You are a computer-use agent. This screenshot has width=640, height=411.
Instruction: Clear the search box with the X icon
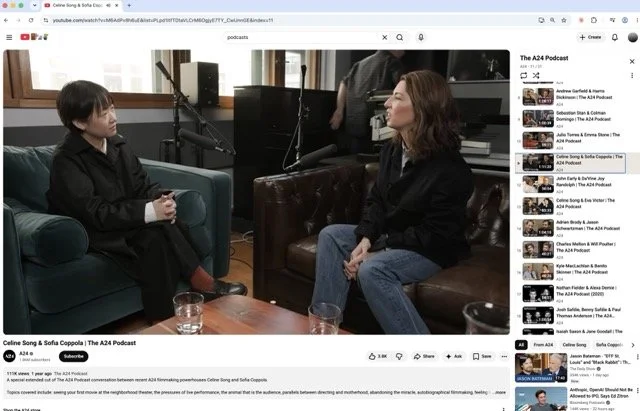384,37
